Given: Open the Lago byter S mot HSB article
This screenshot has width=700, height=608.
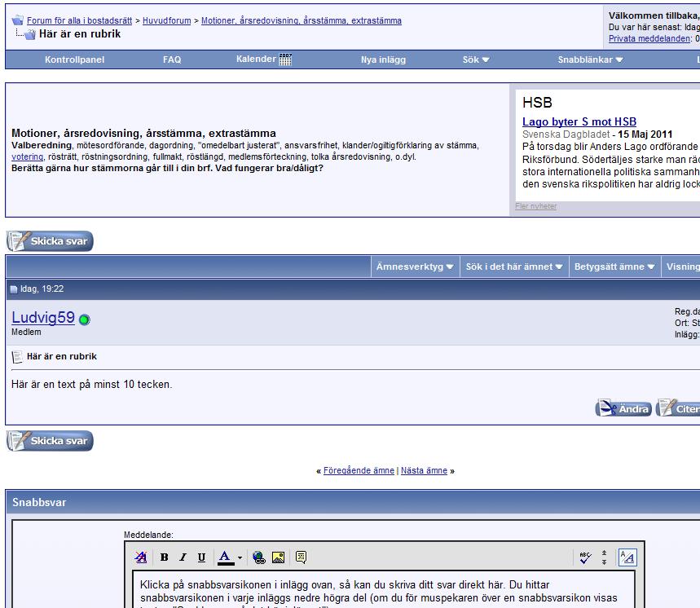Looking at the screenshot, I should click(579, 121).
